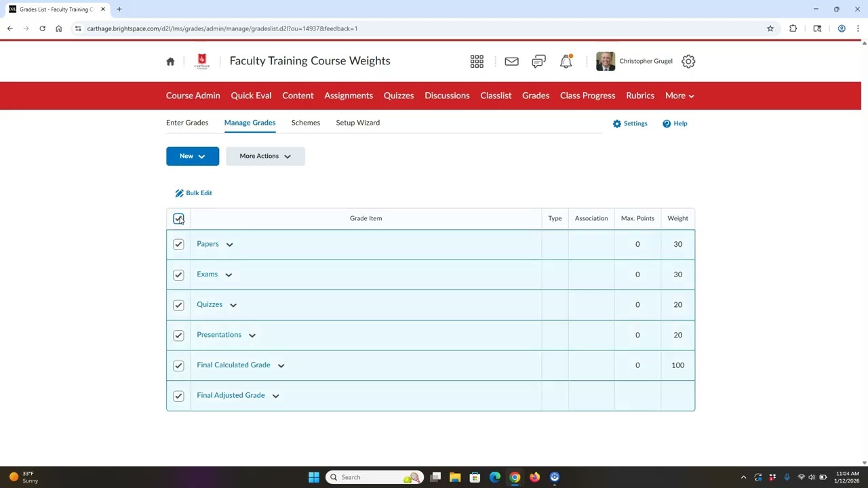Toggle the select-all grade items checkbox

178,218
